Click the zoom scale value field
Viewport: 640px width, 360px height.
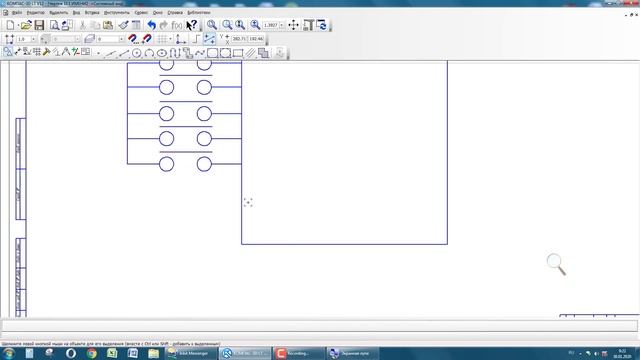[271, 25]
